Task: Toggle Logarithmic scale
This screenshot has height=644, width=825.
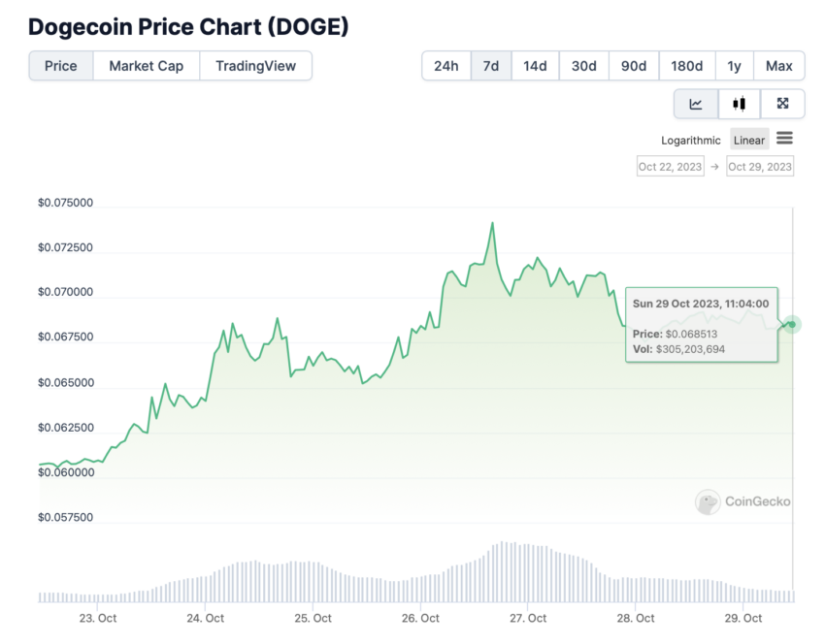Action: point(690,141)
